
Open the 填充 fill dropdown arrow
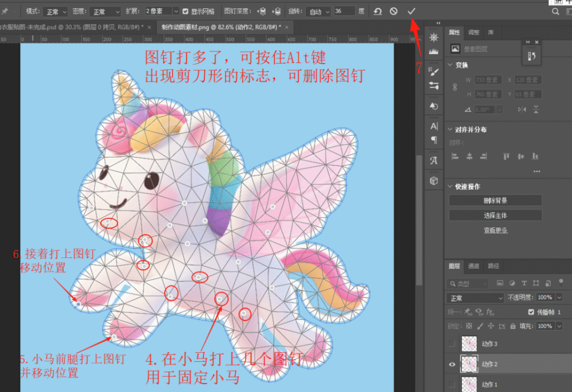tap(559, 326)
